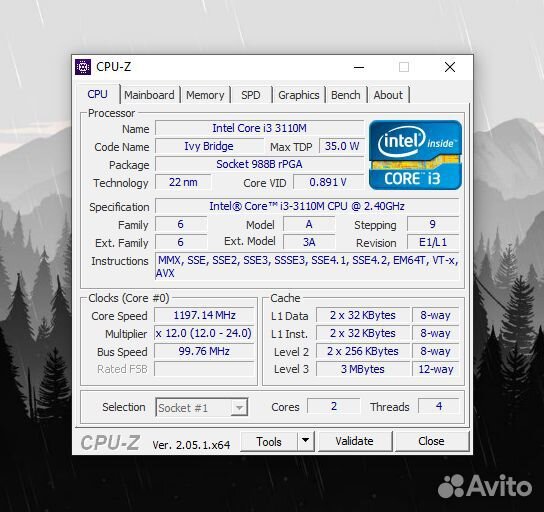Go to the Bench tab

[x=346, y=95]
